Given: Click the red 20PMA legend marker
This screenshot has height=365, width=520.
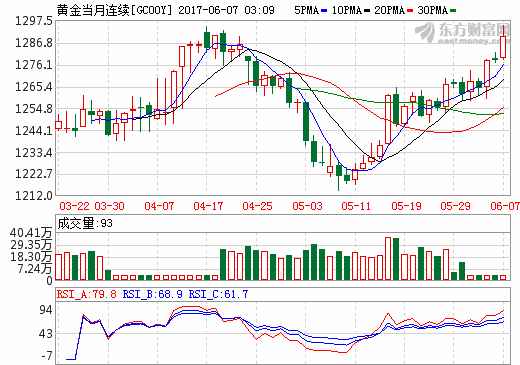Looking at the screenshot, I should [410, 11].
